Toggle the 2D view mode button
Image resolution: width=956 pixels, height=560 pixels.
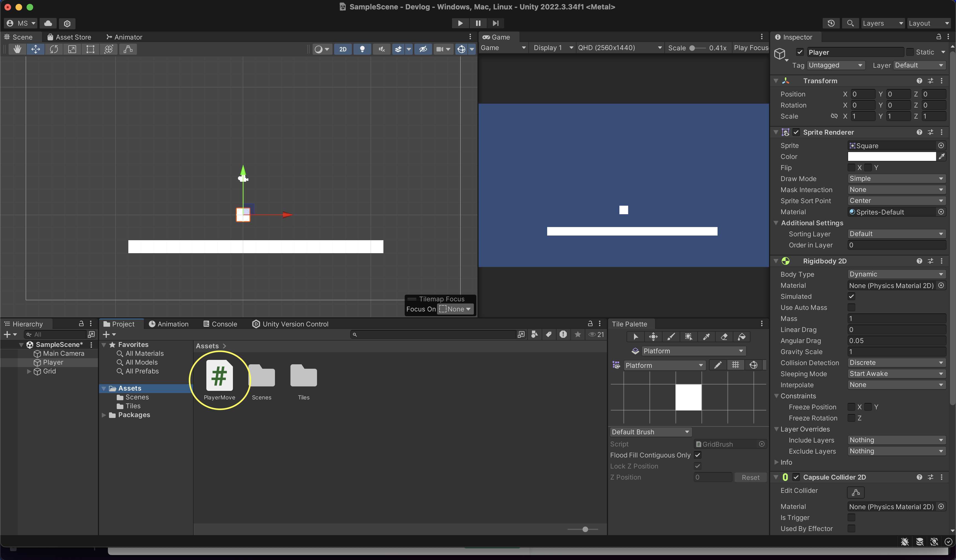[342, 49]
